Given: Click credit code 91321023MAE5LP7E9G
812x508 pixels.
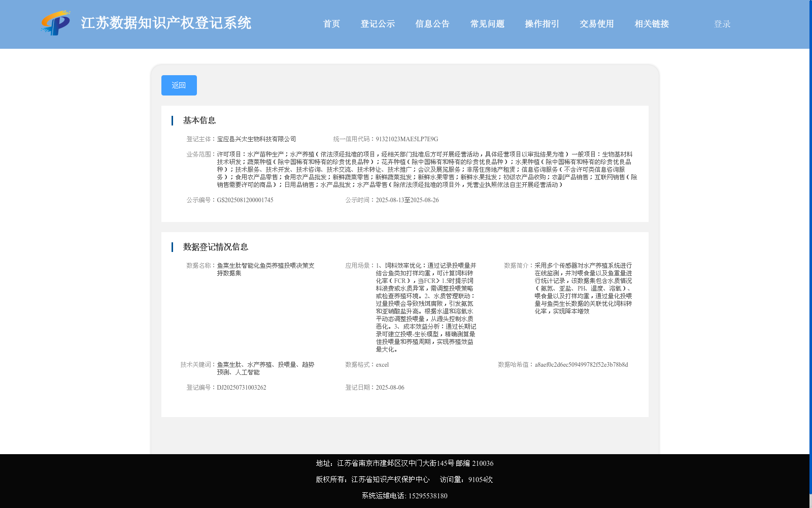Looking at the screenshot, I should click(407, 139).
